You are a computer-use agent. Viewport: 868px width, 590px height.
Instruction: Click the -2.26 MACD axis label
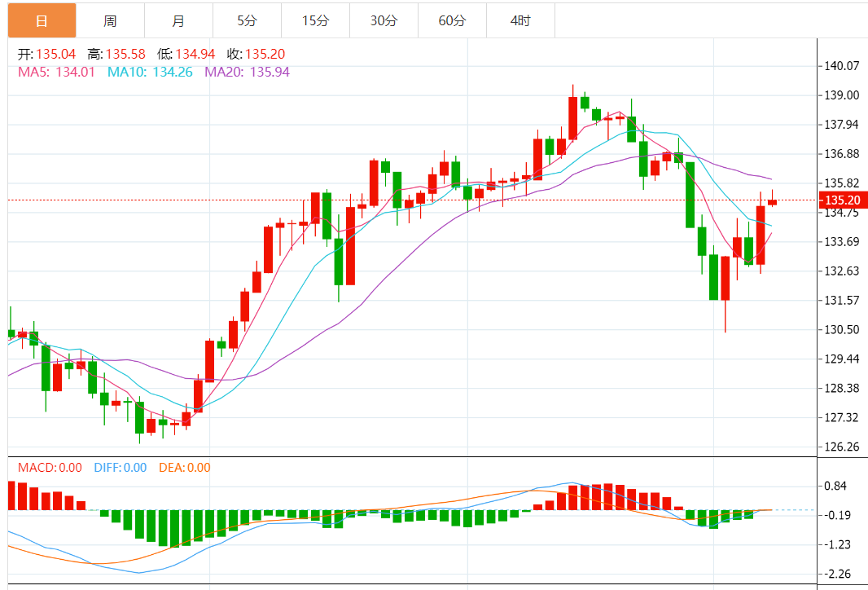point(837,574)
